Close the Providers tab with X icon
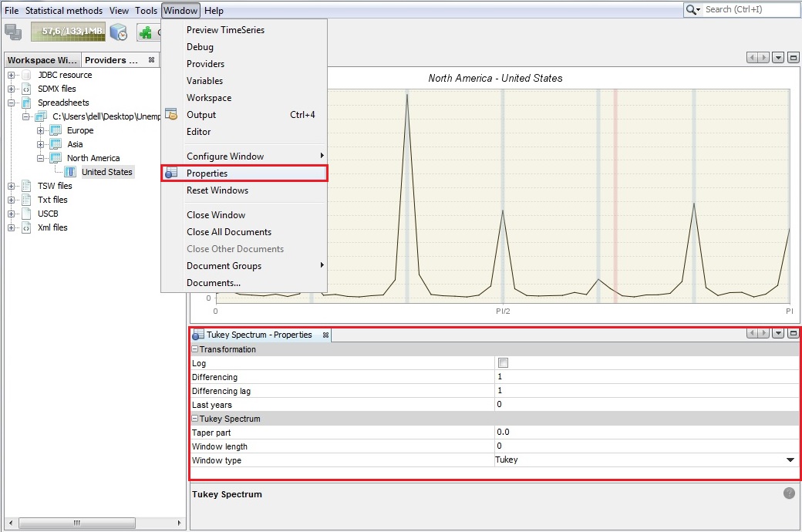The width and height of the screenshot is (802, 532). (x=151, y=59)
